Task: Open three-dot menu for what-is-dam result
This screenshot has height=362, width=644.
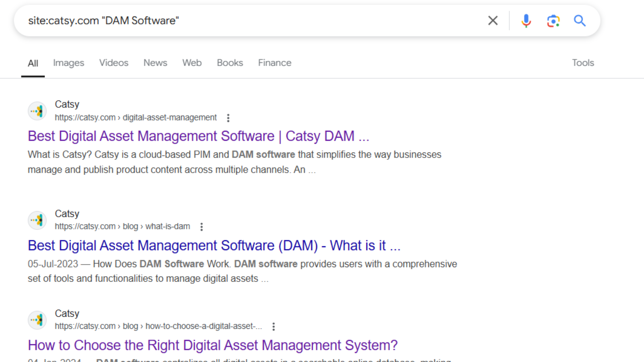Action: pos(202,227)
